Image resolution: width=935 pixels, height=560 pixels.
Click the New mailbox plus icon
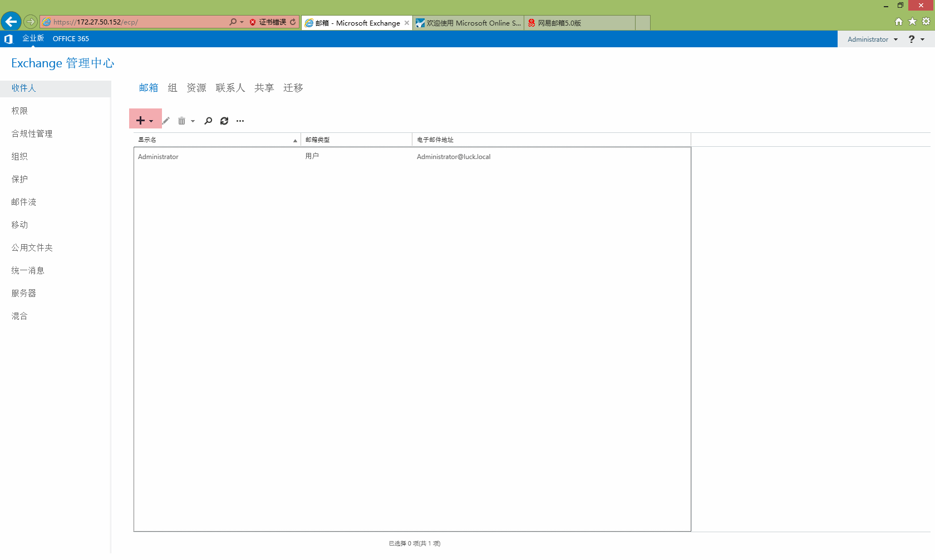(140, 120)
